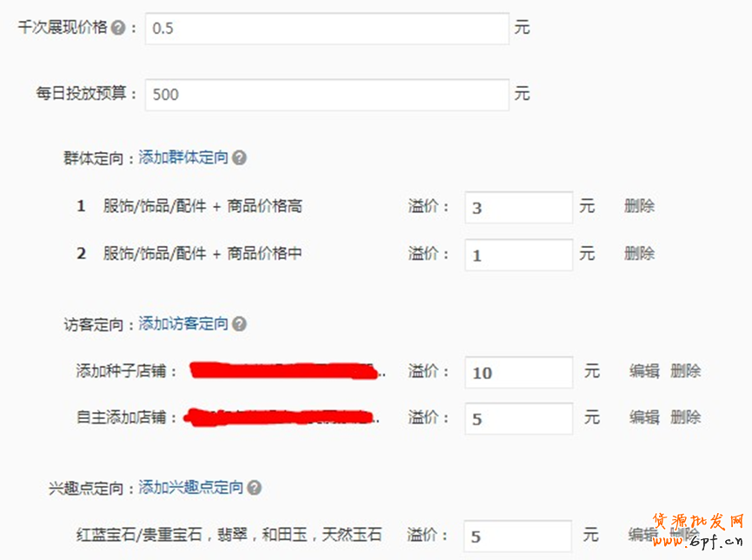Edit the 自主添加店铺 entry
This screenshot has height=560, width=752.
click(x=644, y=417)
